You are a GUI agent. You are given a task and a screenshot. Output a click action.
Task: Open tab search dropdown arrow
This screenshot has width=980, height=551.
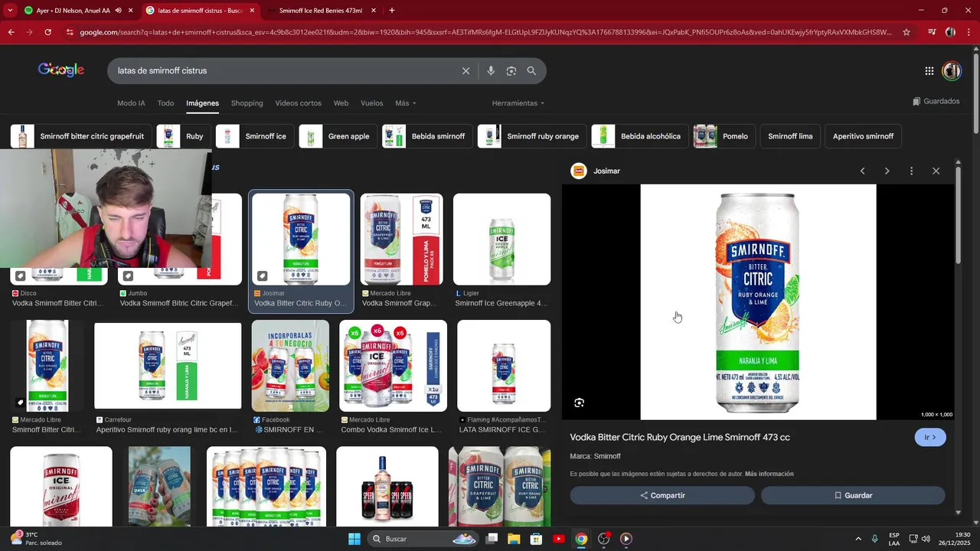coord(10,11)
